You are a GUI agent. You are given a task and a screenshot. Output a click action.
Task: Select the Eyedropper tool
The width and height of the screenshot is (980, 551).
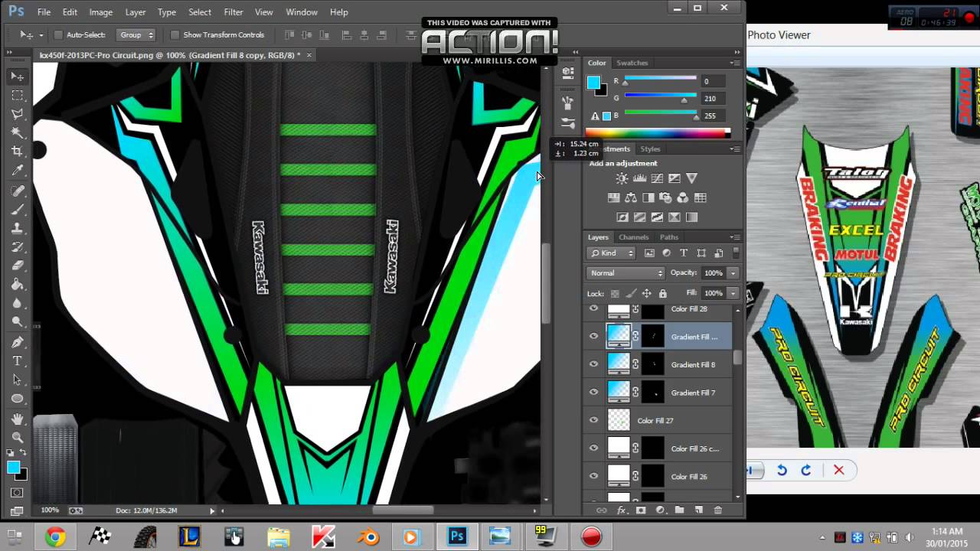pos(17,171)
